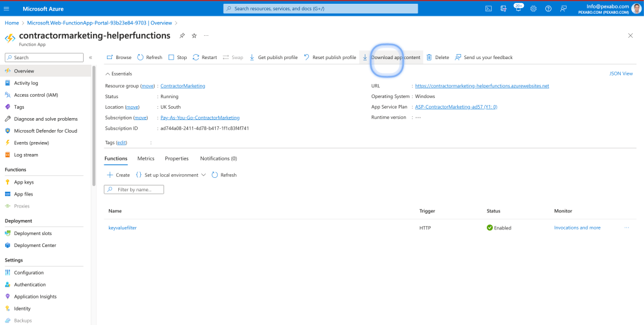Open the notifications bell icon
The width and height of the screenshot is (644, 325).
(x=518, y=9)
